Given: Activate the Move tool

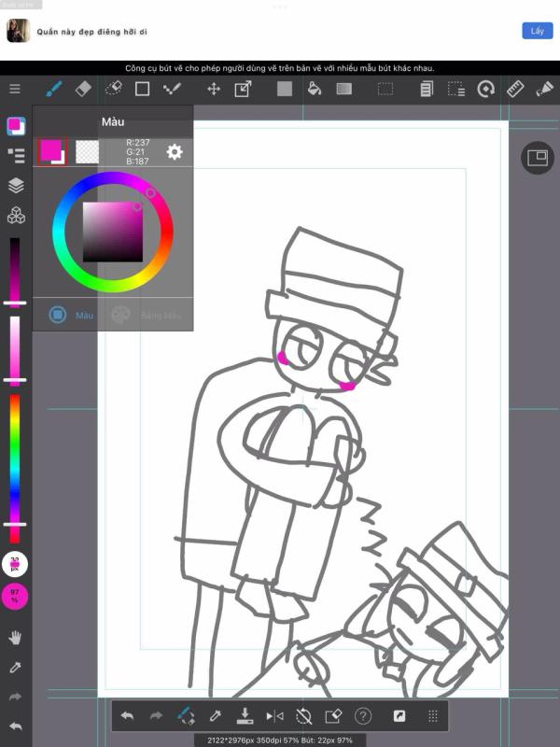Looking at the screenshot, I should click(214, 89).
